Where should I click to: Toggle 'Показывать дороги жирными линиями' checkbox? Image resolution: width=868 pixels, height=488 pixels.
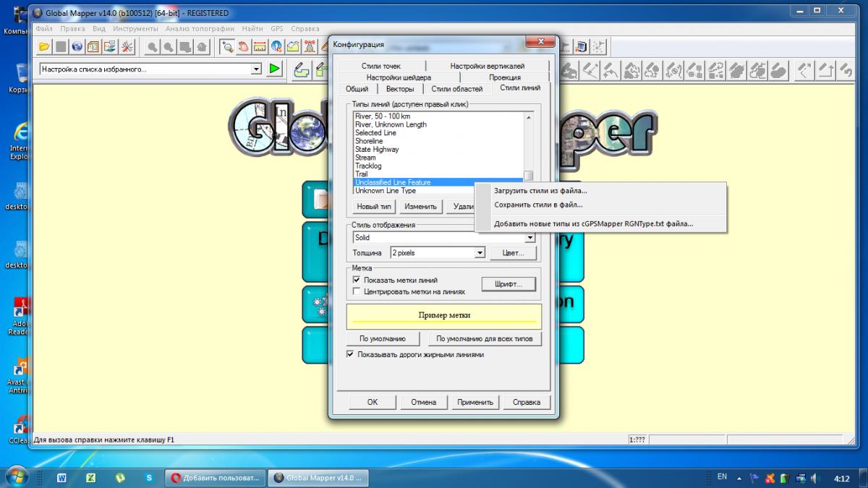tap(351, 355)
